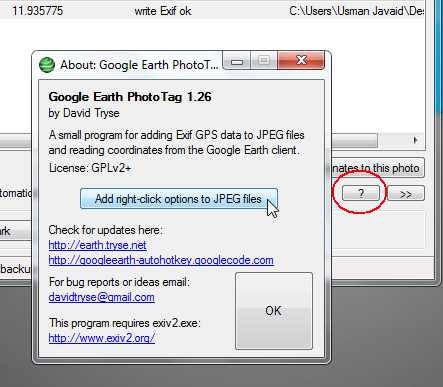
Task: Click the 'coordinates to this photo' button
Action: pos(378,168)
